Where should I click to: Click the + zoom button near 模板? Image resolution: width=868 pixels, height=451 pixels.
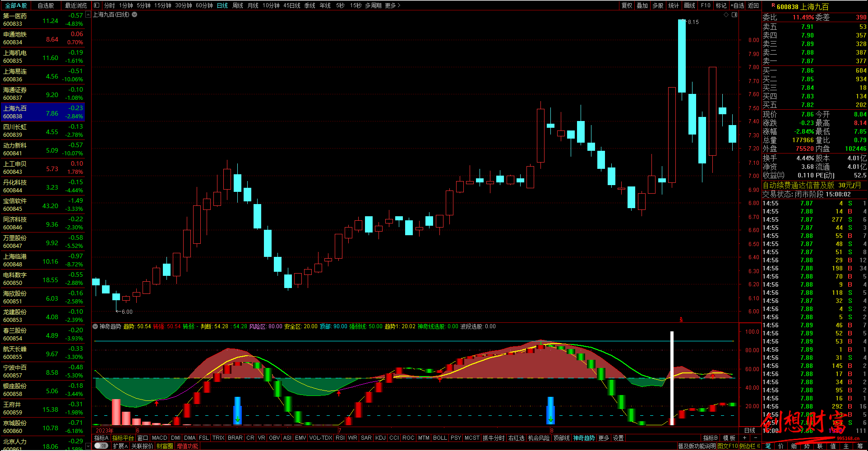click(x=744, y=438)
